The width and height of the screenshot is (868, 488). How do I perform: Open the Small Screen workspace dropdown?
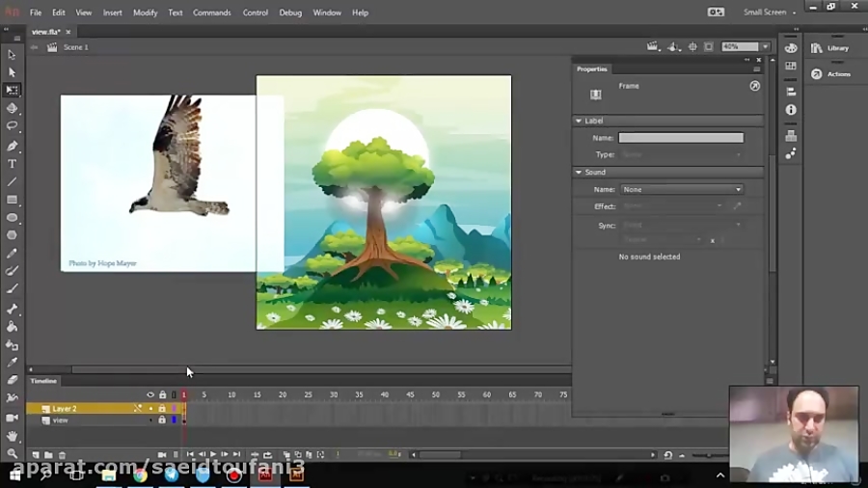coord(770,13)
